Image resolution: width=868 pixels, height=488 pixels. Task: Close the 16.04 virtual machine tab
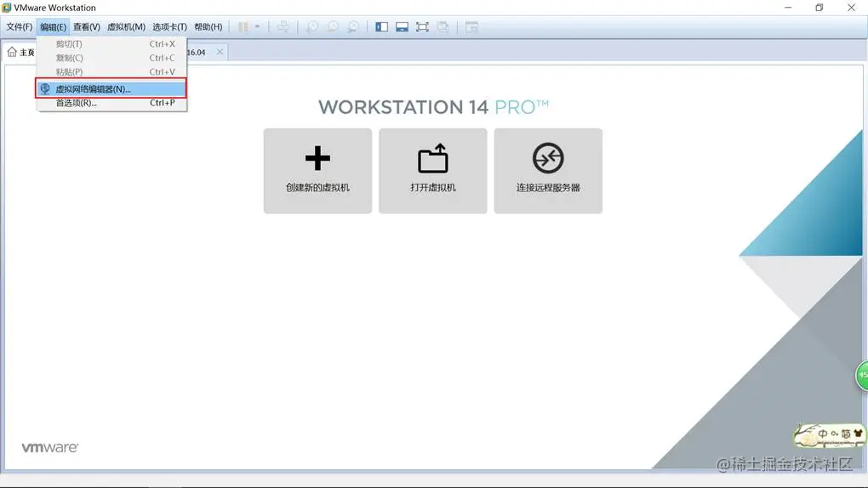(x=220, y=52)
